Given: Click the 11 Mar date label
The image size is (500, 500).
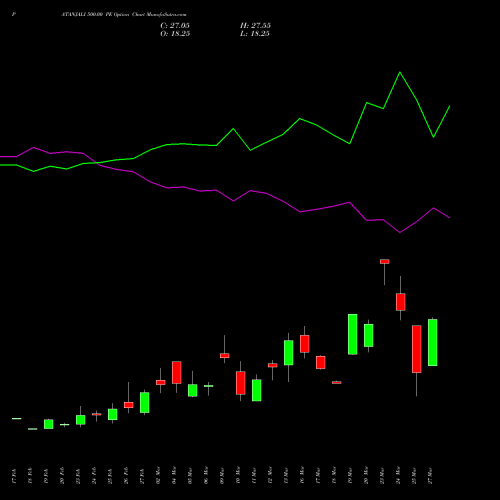Looking at the screenshot, I should 254,475.
